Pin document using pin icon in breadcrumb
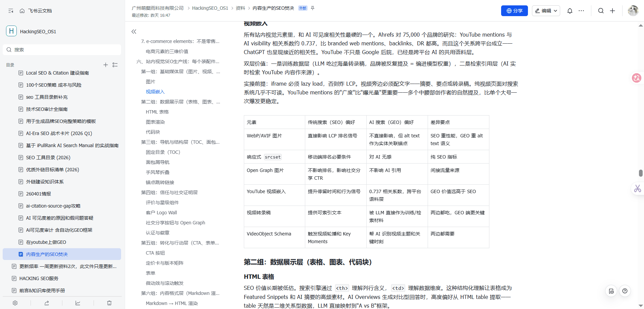The image size is (644, 309). coord(313,8)
